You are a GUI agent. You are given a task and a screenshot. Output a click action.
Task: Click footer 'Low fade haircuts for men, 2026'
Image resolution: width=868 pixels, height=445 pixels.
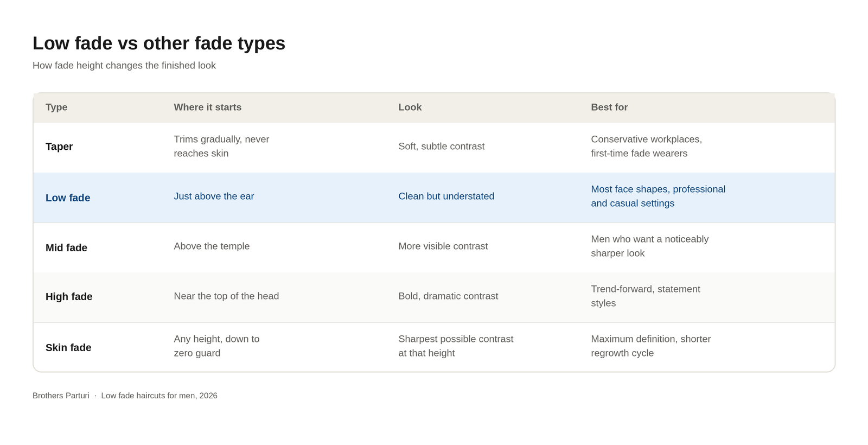(x=159, y=396)
